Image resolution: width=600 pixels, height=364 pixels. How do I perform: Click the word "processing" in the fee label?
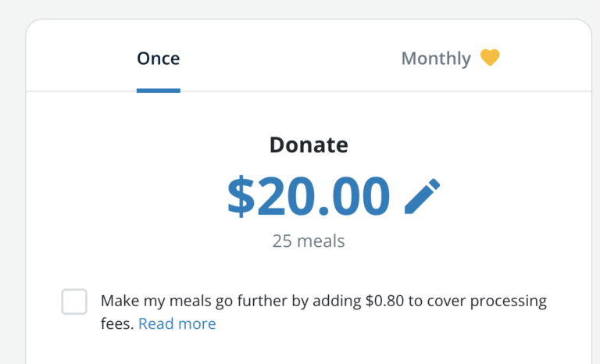508,302
